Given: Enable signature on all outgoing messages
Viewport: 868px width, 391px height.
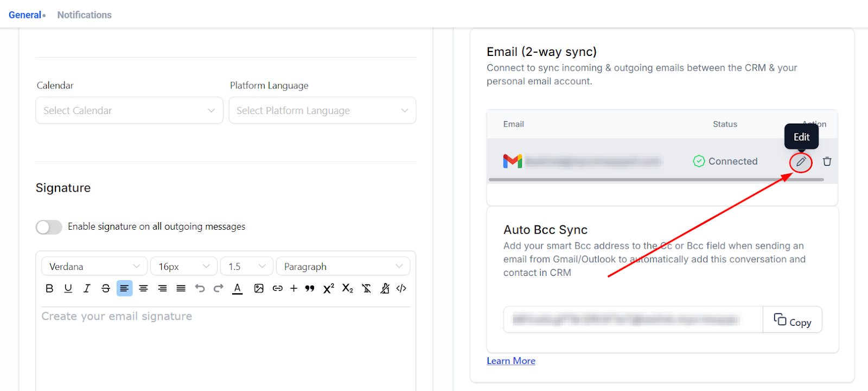Looking at the screenshot, I should [49, 227].
